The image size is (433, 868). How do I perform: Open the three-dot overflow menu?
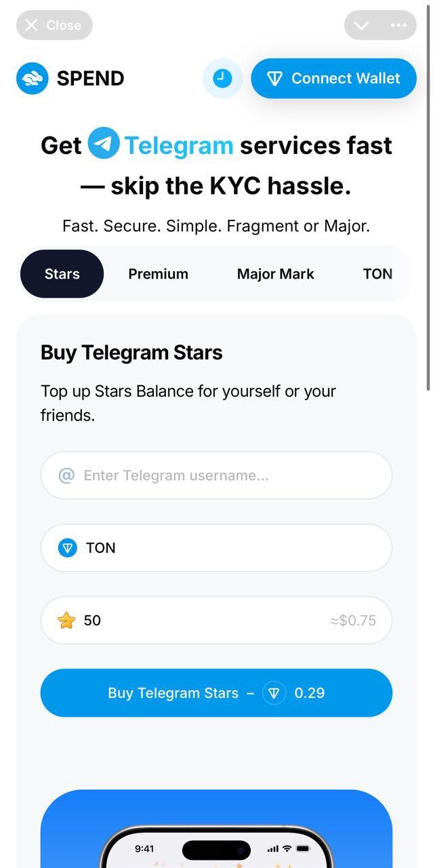click(x=400, y=25)
